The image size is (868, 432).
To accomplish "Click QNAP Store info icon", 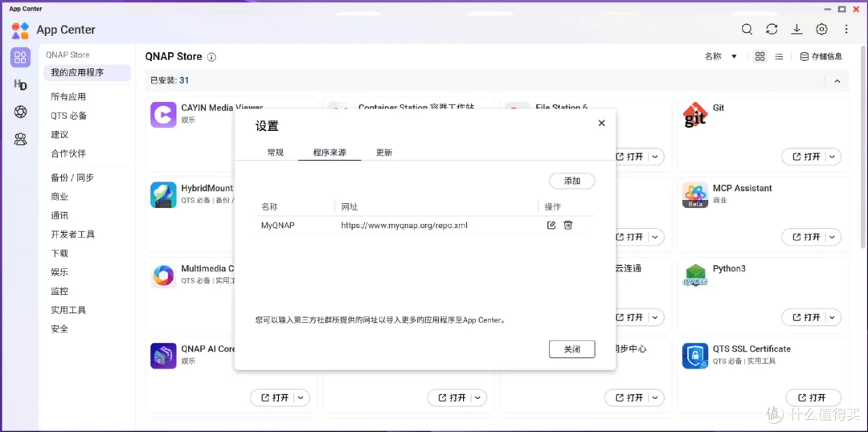I will [x=211, y=57].
